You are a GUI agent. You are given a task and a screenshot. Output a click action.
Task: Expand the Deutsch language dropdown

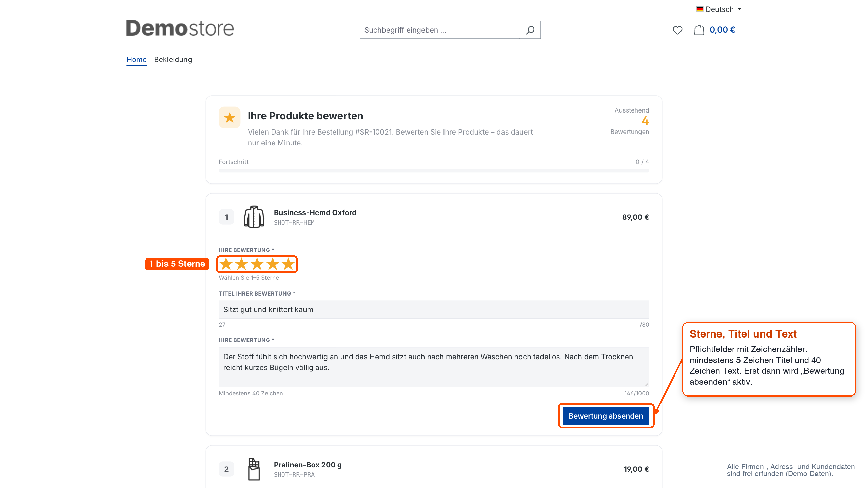[719, 9]
